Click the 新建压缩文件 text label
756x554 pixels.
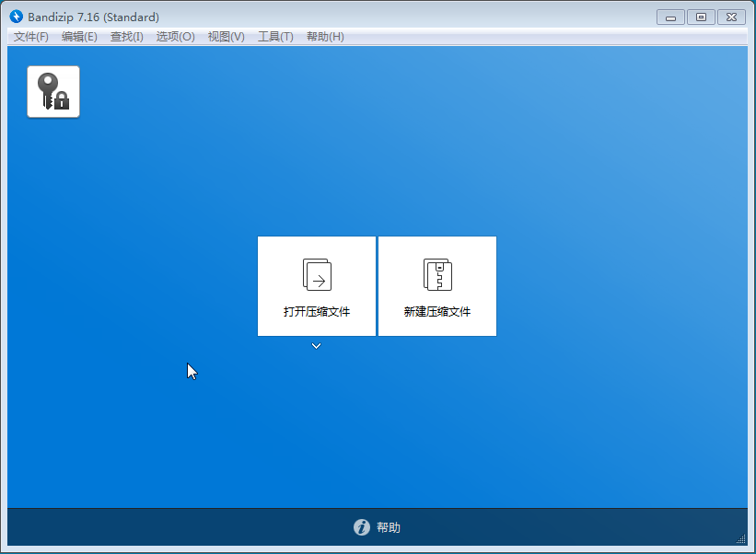(x=437, y=312)
